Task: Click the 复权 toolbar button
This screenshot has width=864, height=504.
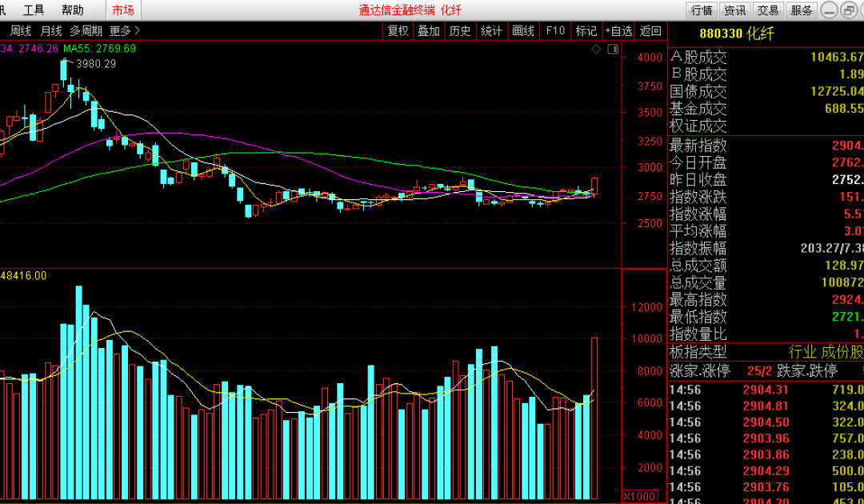Action: click(398, 30)
